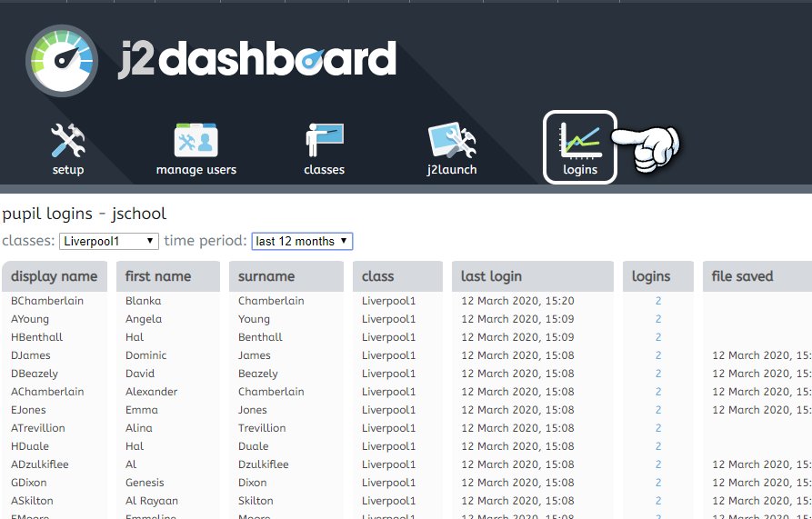Select display name AChamberlain
Screen dimensions: 812x519
click(x=47, y=392)
